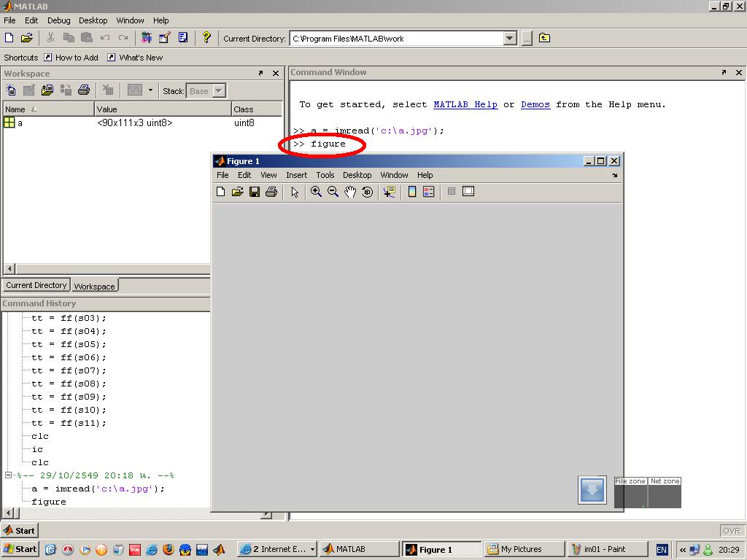Open the Desktop menu in MATLAB main window
Viewport: 747px width, 560px height.
[93, 20]
